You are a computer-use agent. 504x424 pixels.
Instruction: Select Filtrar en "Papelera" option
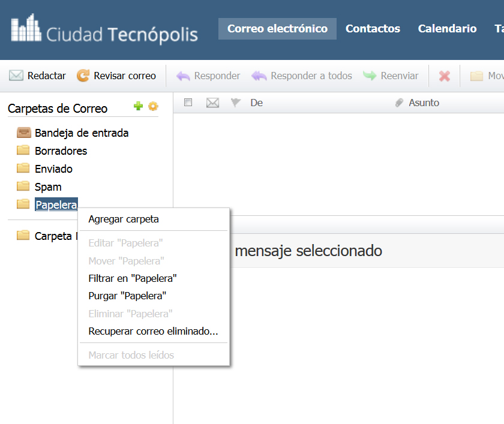pyautogui.click(x=133, y=278)
